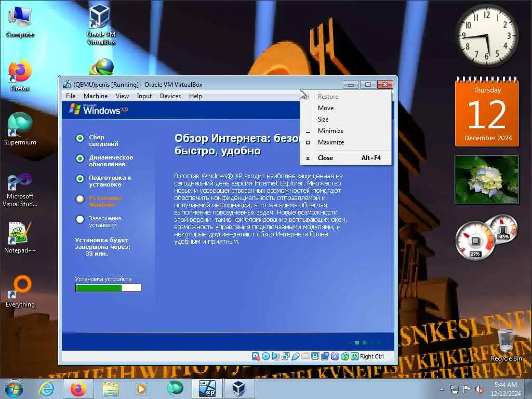532x399 pixels.
Task: Click the green arrow keyboard capture icon
Action: pos(354,356)
